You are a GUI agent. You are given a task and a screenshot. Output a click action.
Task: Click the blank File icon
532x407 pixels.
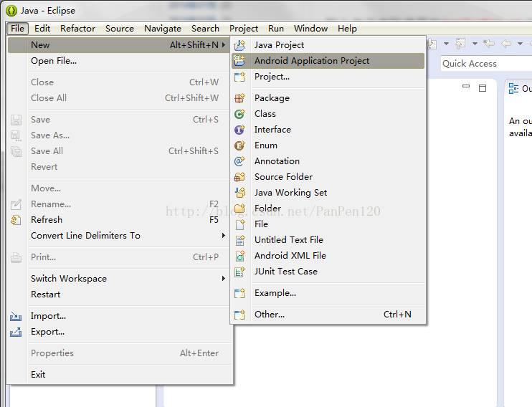pos(239,224)
